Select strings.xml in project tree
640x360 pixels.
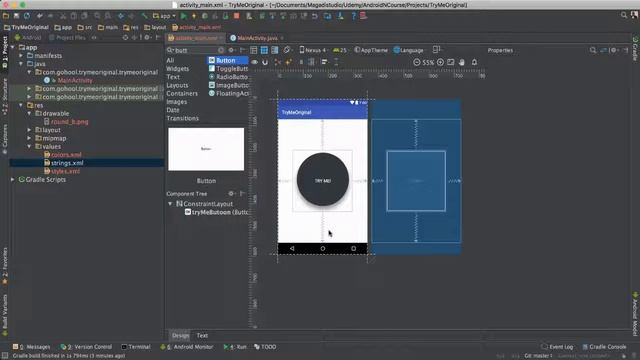click(67, 163)
